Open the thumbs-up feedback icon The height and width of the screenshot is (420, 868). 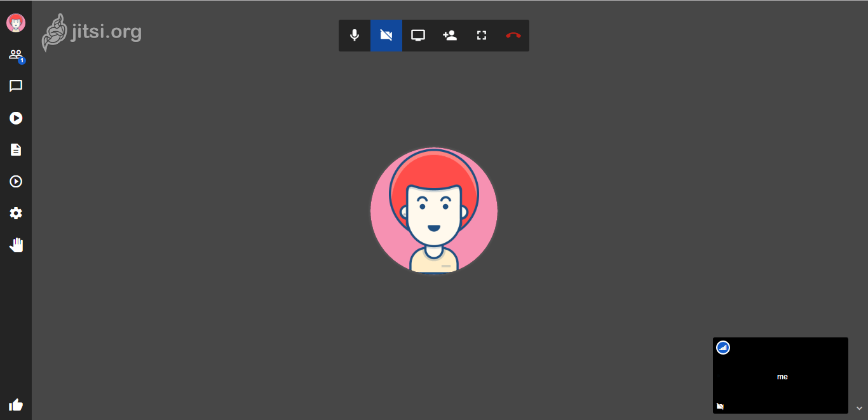tap(16, 405)
